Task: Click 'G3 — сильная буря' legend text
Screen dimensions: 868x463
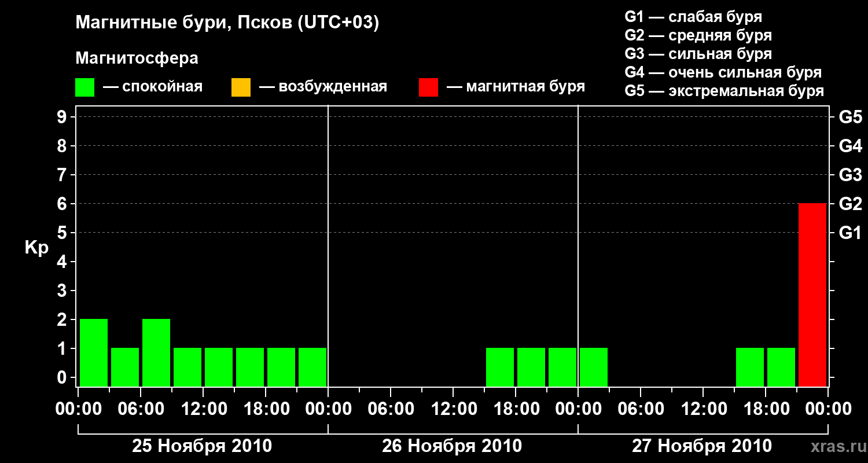Action: [698, 54]
